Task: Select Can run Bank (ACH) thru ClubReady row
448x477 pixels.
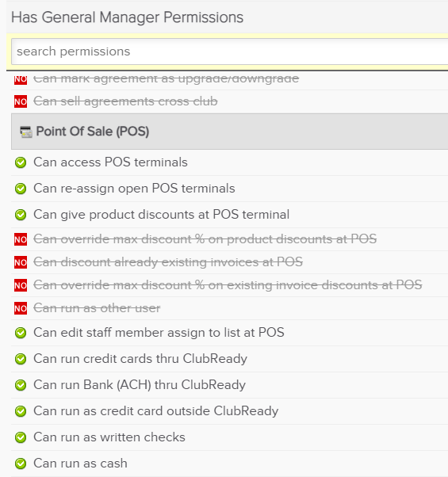Action: [x=229, y=385]
